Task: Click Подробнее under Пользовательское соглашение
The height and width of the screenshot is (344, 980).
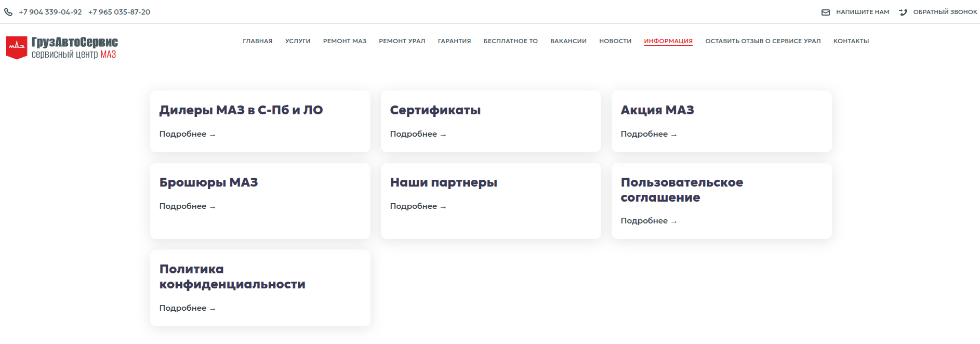Action: (x=648, y=221)
